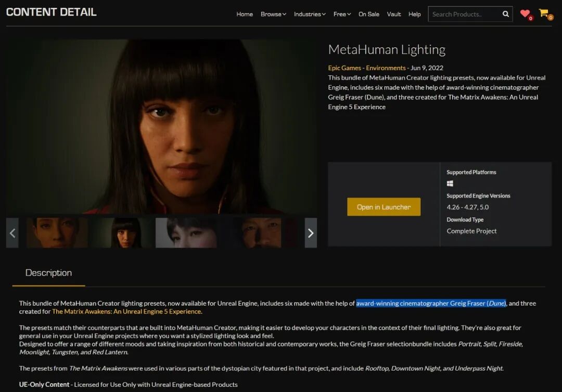Show previous thumbnails with left arrow
This screenshot has width=562, height=392.
pos(12,233)
